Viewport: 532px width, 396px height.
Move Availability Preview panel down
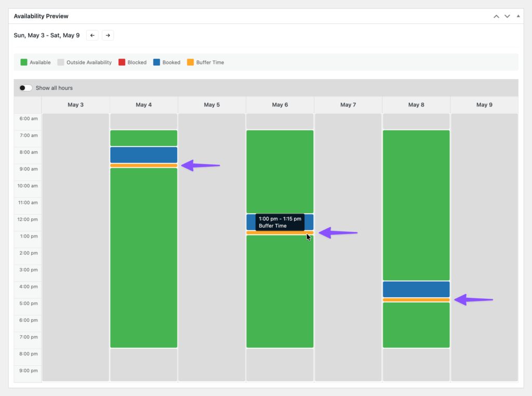coord(507,17)
